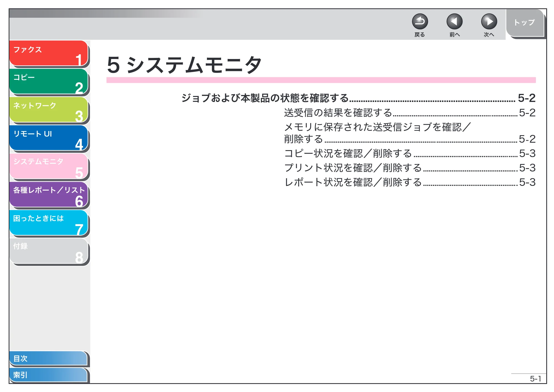Open link 送受信の結果を確認する
The image size is (554, 392).
pyautogui.click(x=410, y=113)
